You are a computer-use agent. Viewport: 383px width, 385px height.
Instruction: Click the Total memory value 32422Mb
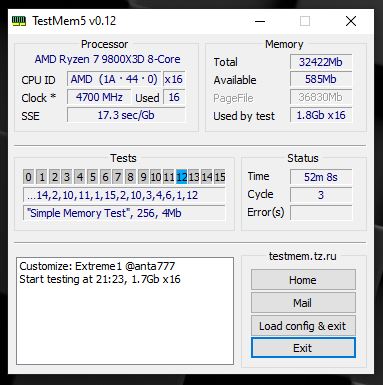(321, 62)
